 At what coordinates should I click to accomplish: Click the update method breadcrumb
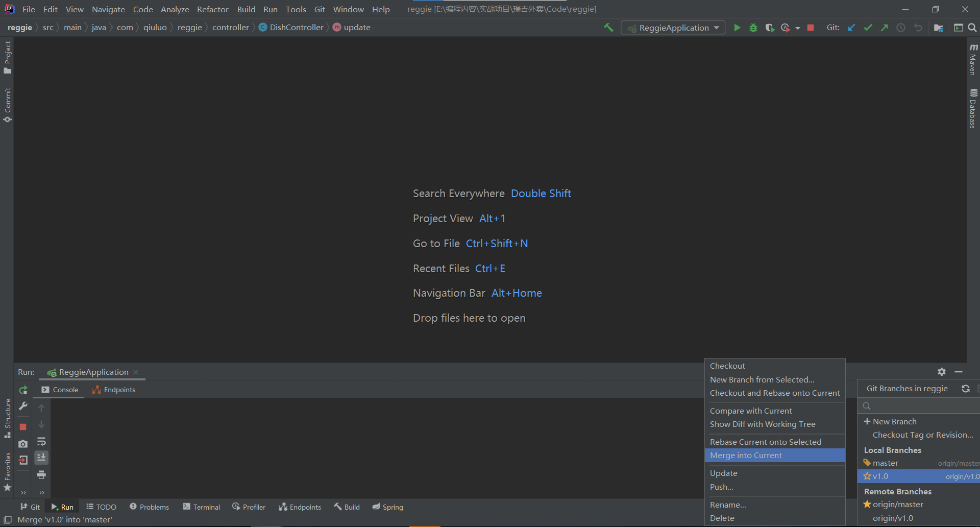click(x=352, y=28)
